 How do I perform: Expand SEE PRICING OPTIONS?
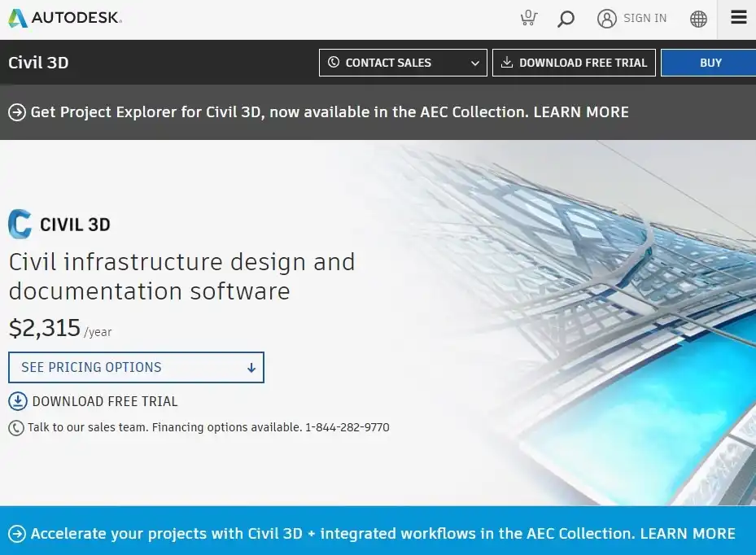[x=136, y=368]
